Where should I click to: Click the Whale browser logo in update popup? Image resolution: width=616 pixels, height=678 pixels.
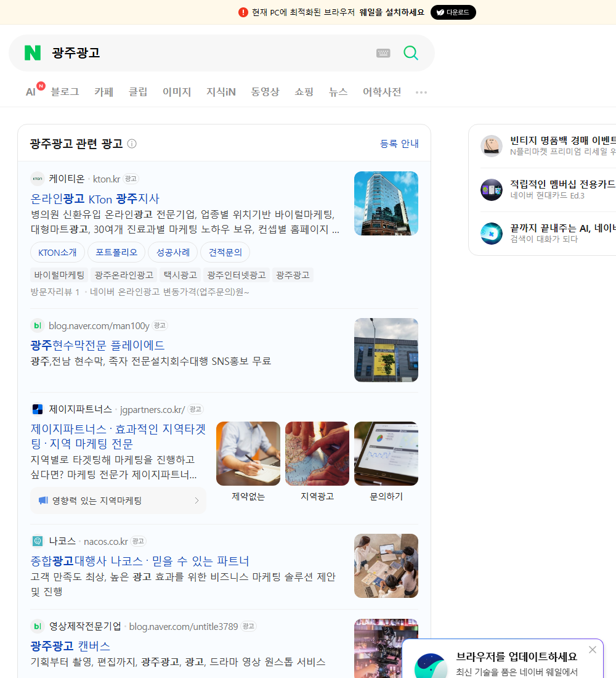[431, 666]
